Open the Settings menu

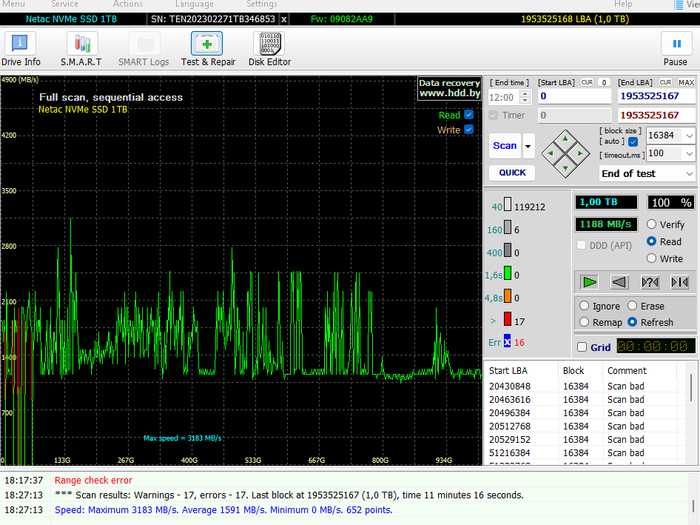pyautogui.click(x=262, y=4)
